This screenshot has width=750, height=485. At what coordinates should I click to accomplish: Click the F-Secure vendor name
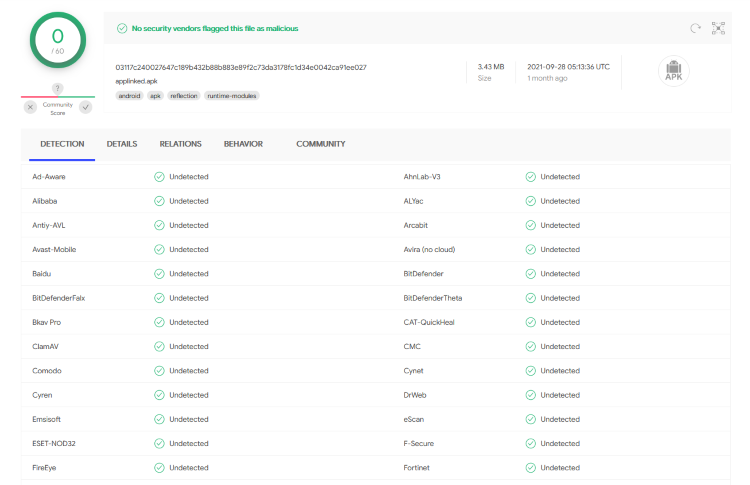click(419, 443)
